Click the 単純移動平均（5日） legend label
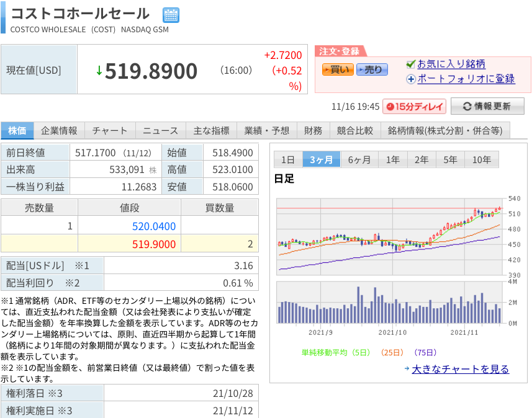The image size is (532, 418). pyautogui.click(x=336, y=352)
